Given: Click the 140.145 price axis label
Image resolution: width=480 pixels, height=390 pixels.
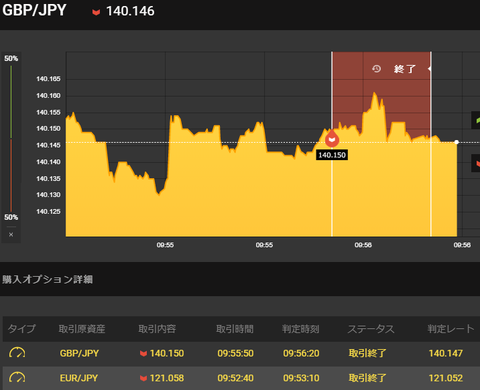Looking at the screenshot, I should [x=48, y=145].
